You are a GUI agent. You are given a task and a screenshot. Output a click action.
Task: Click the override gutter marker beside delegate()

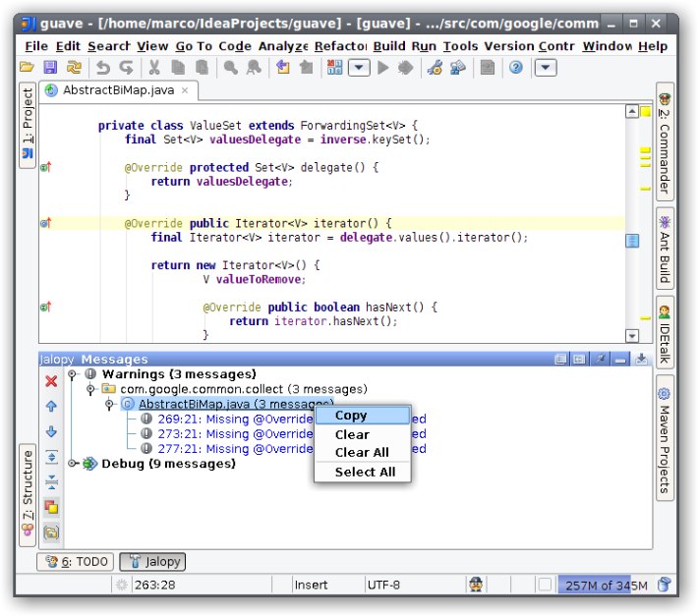pyautogui.click(x=46, y=168)
